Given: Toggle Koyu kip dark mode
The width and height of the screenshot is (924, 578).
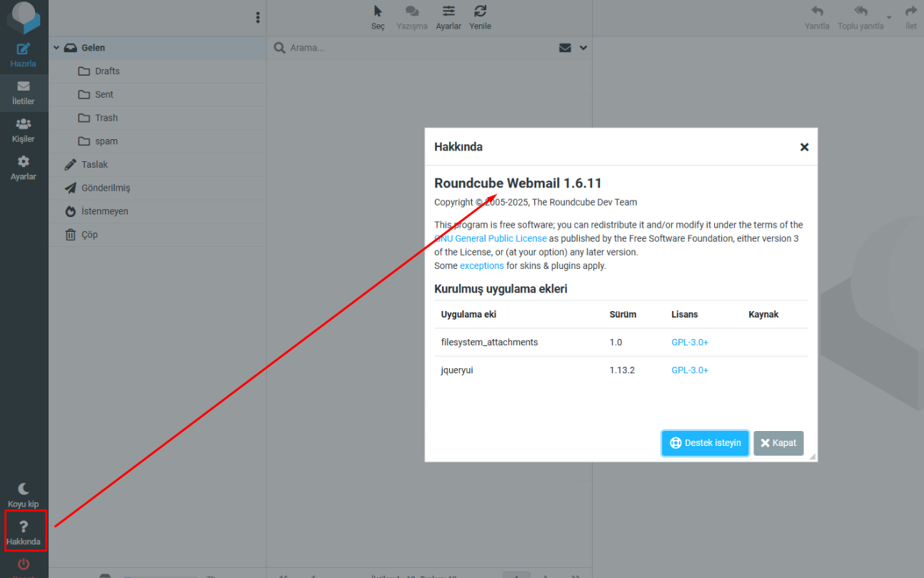Looking at the screenshot, I should click(24, 495).
